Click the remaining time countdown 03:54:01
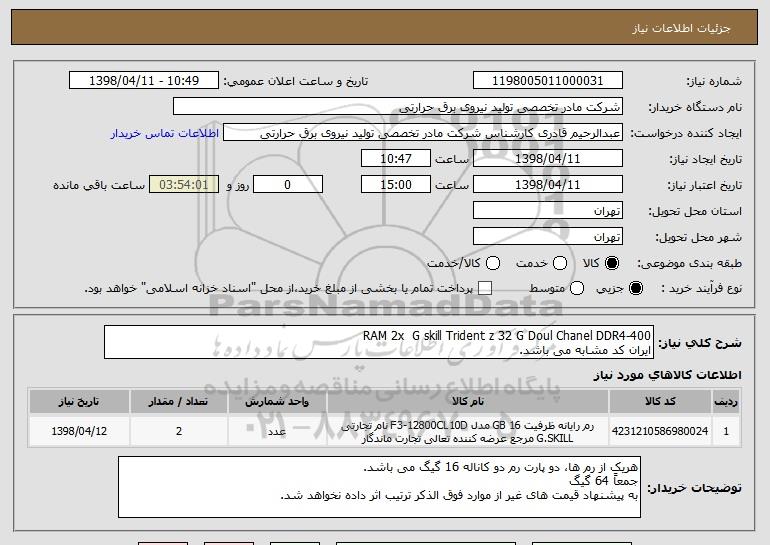The image size is (770, 545). click(184, 185)
